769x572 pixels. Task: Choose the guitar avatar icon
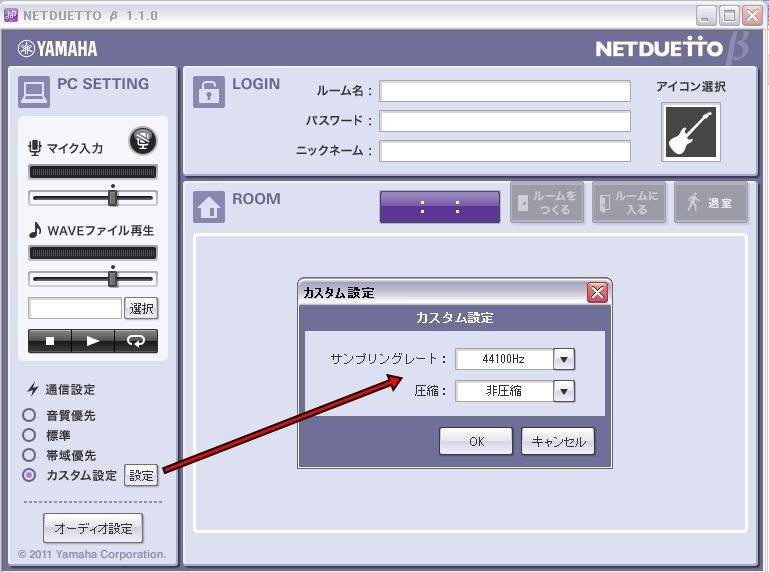pyautogui.click(x=691, y=132)
